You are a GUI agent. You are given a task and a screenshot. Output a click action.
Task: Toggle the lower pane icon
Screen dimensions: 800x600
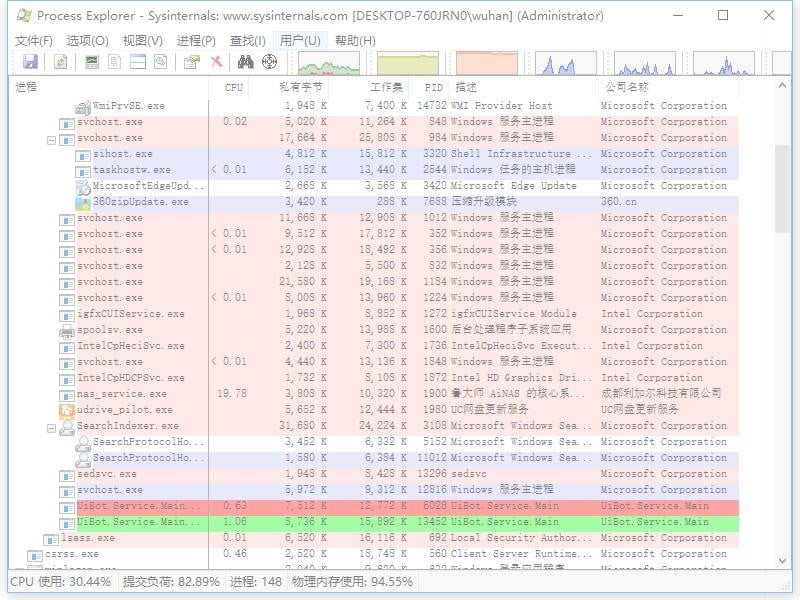pos(138,62)
